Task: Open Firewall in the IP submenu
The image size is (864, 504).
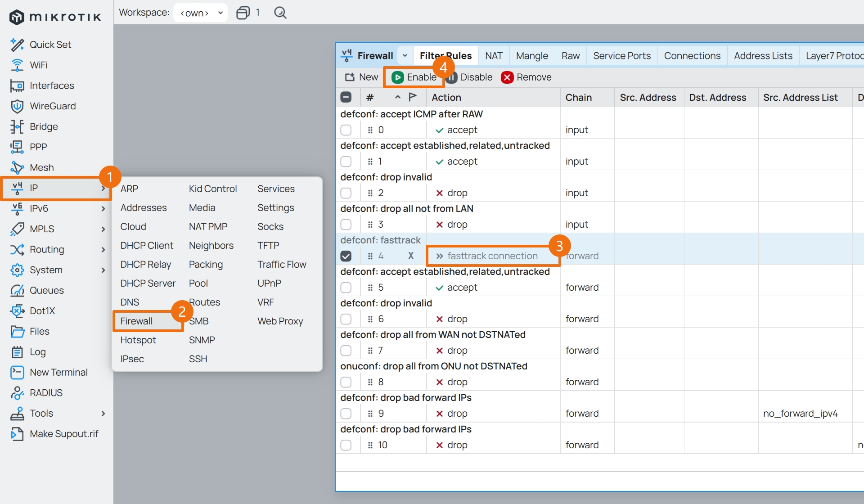Action: point(136,321)
